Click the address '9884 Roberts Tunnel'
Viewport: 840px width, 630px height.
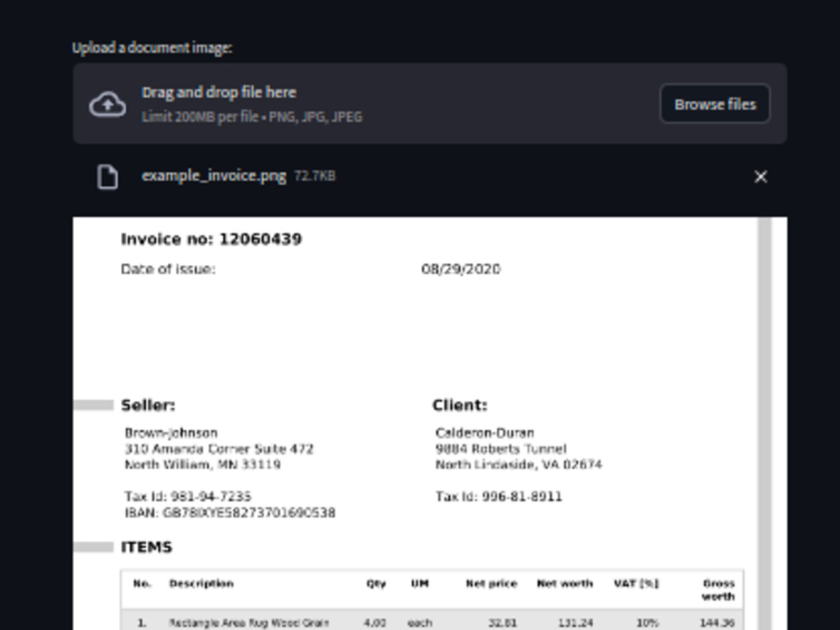coord(501,449)
